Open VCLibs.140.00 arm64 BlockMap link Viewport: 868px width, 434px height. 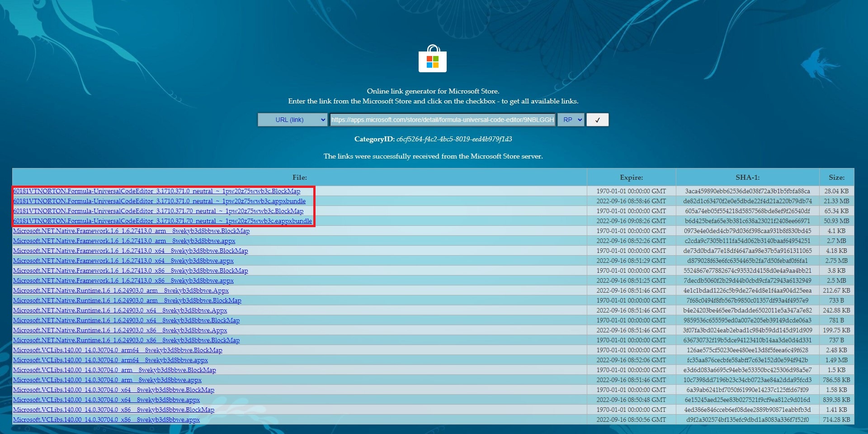pyautogui.click(x=118, y=350)
